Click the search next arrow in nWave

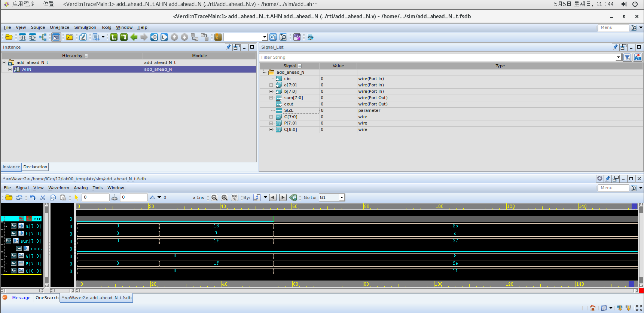click(283, 197)
